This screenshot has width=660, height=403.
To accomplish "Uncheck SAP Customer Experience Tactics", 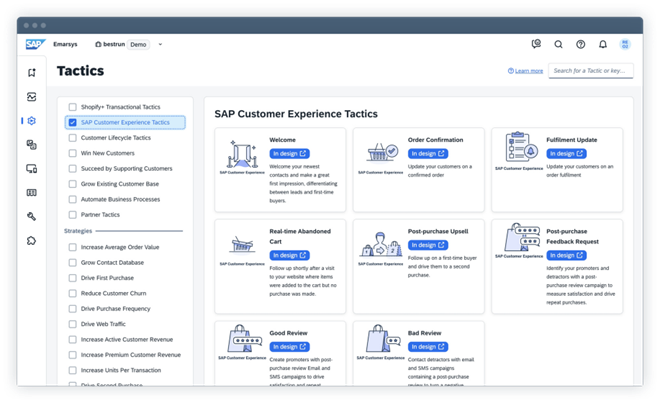I will pos(72,122).
